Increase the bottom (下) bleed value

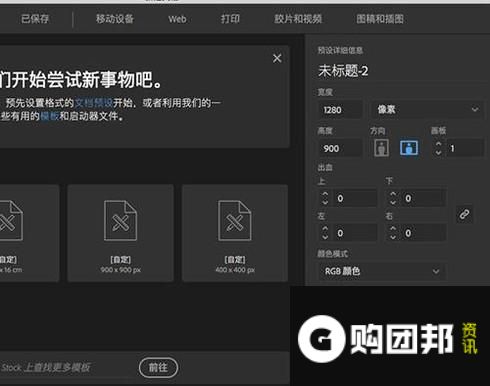[x=393, y=194]
